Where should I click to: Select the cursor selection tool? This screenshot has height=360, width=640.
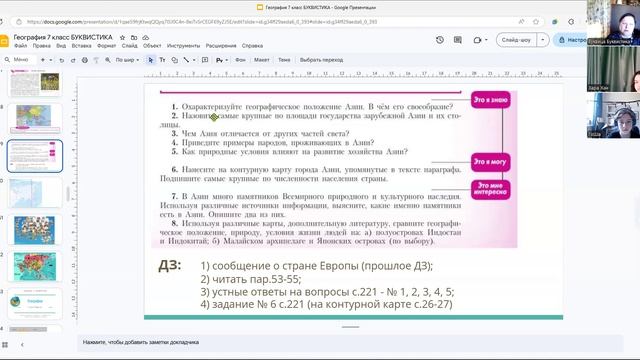tap(151, 60)
